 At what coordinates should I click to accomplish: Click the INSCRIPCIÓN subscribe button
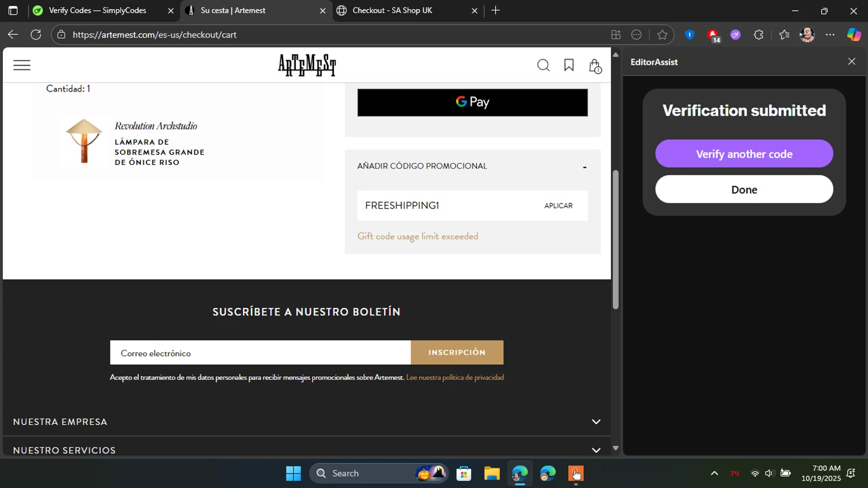click(x=457, y=353)
